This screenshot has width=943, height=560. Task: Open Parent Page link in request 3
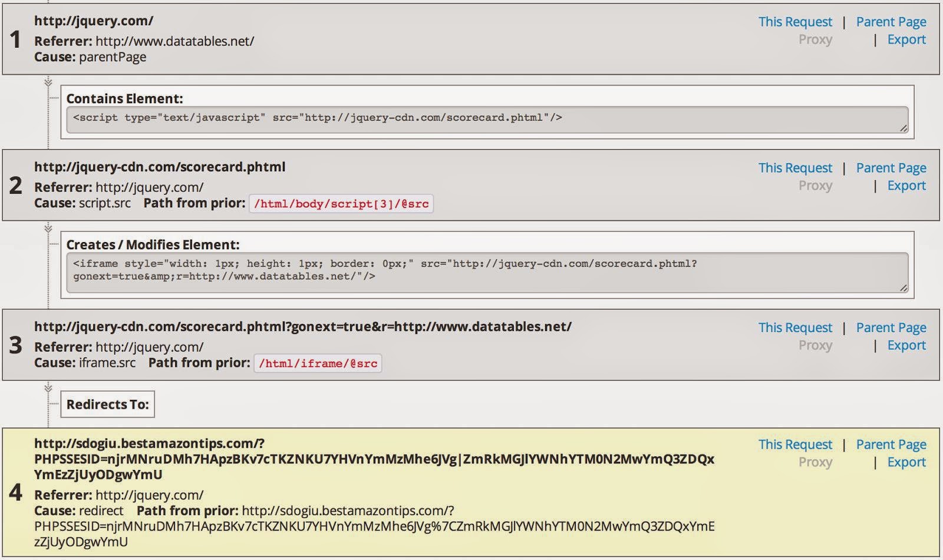pos(891,327)
